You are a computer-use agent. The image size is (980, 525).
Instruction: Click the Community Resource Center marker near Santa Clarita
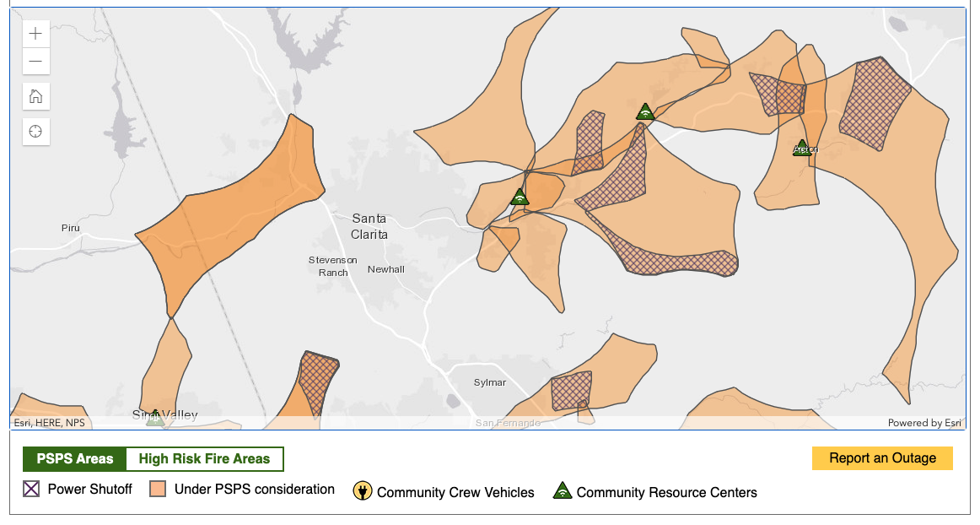tap(520, 196)
